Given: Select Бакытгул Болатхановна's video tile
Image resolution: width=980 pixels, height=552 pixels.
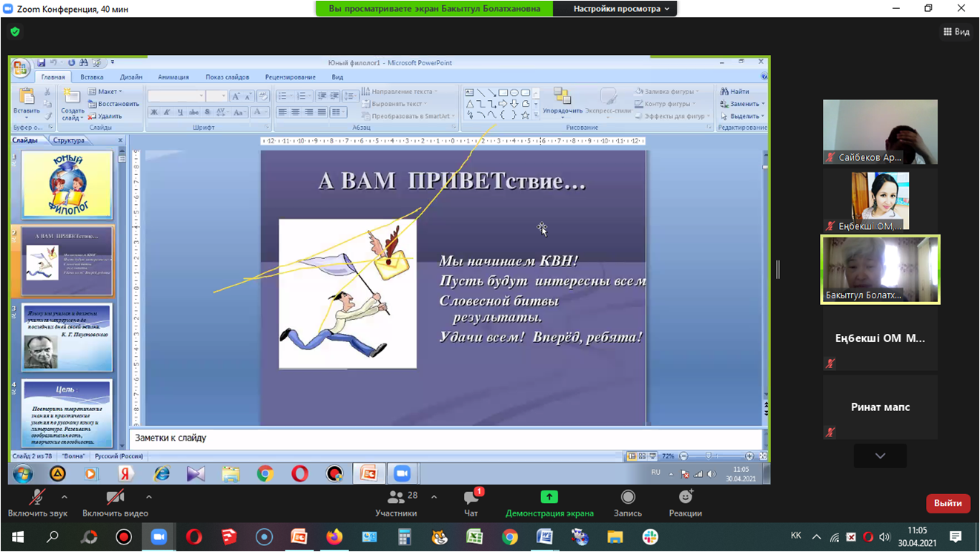Looking at the screenshot, I should click(x=880, y=269).
